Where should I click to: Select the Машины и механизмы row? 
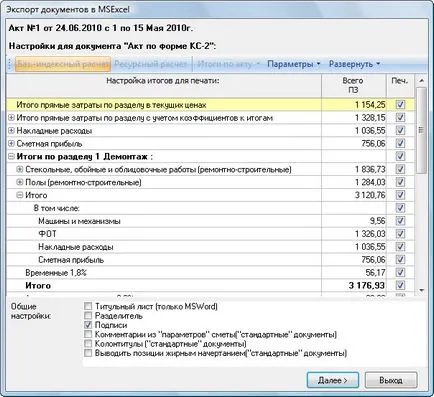click(210, 221)
